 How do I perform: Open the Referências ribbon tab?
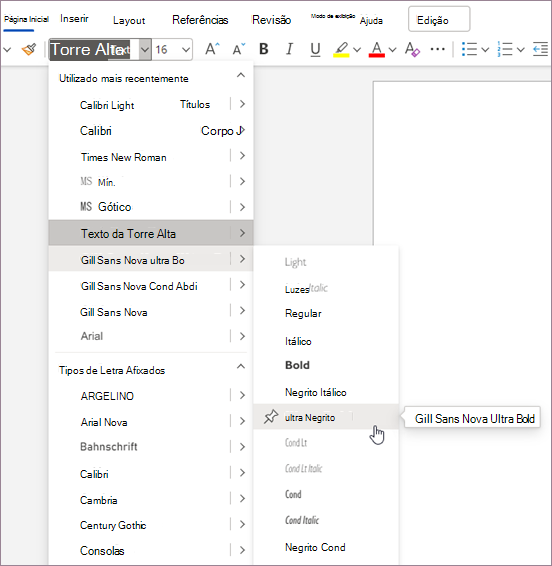[200, 20]
